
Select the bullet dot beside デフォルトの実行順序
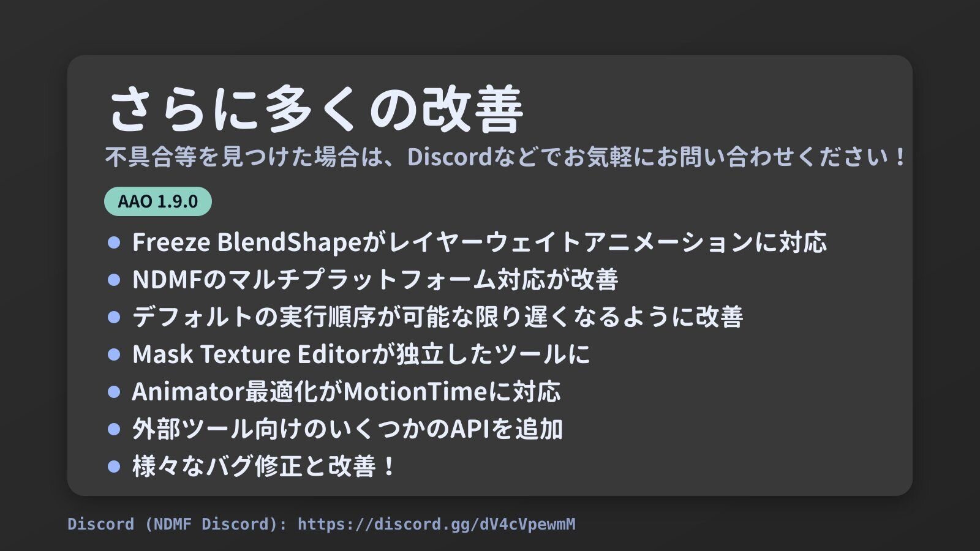click(114, 317)
